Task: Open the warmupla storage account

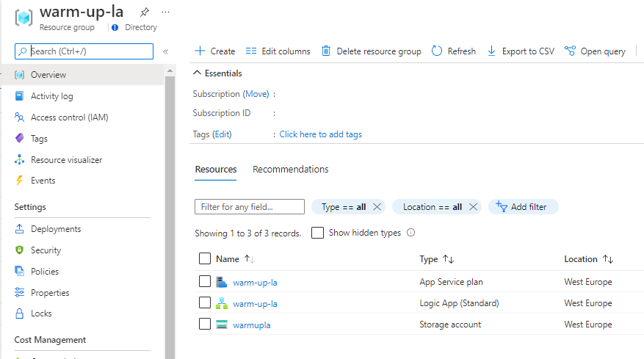Action: 252,325
